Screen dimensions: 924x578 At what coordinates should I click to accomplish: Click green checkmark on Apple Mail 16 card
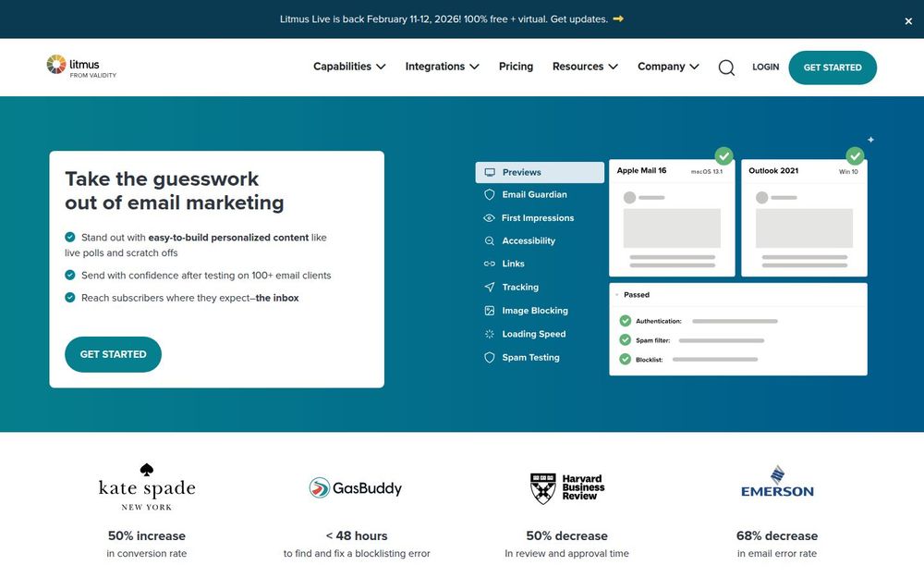click(x=723, y=156)
